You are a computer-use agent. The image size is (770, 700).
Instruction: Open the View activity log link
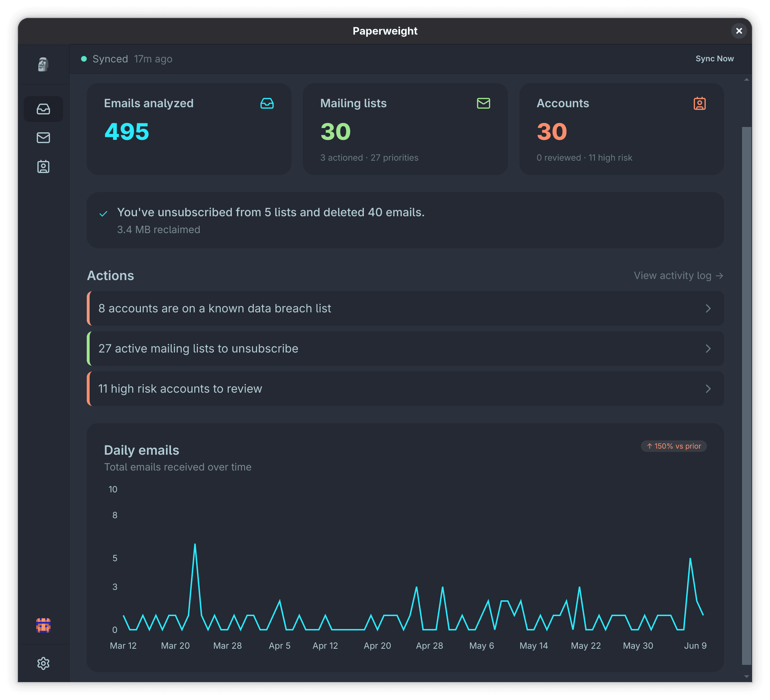pos(678,275)
